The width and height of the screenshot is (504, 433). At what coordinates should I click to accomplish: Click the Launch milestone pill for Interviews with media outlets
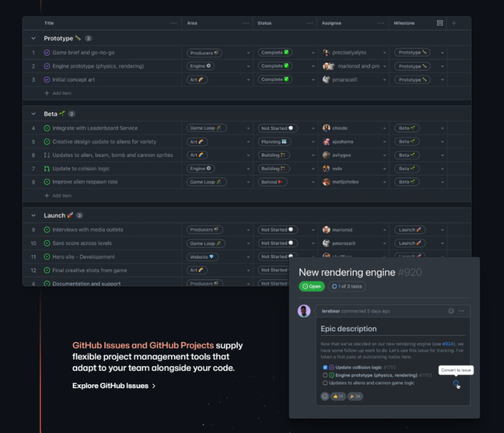pyautogui.click(x=410, y=229)
